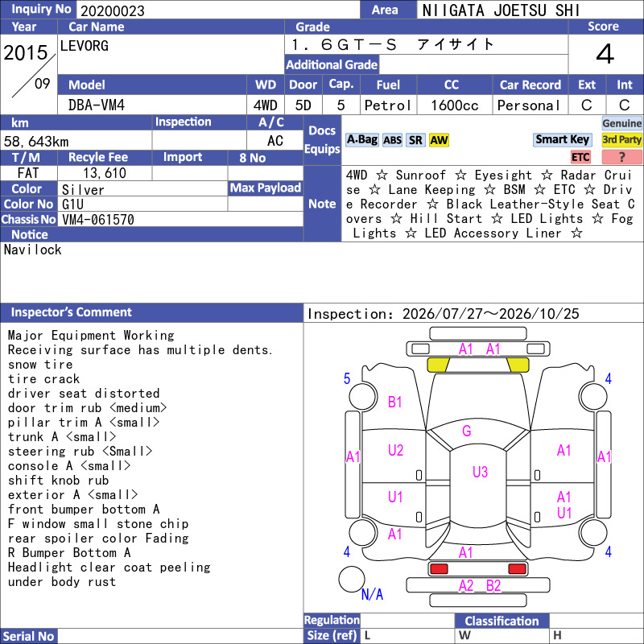Click 'driver seat distorted' comment
This screenshot has width=644, height=644.
click(84, 393)
